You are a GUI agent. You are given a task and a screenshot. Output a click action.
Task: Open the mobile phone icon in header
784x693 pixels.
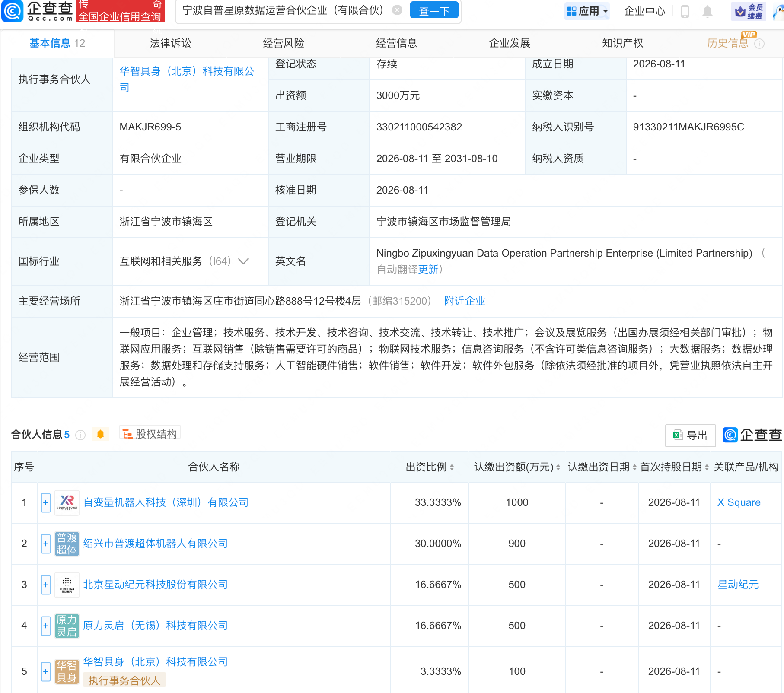(x=685, y=11)
